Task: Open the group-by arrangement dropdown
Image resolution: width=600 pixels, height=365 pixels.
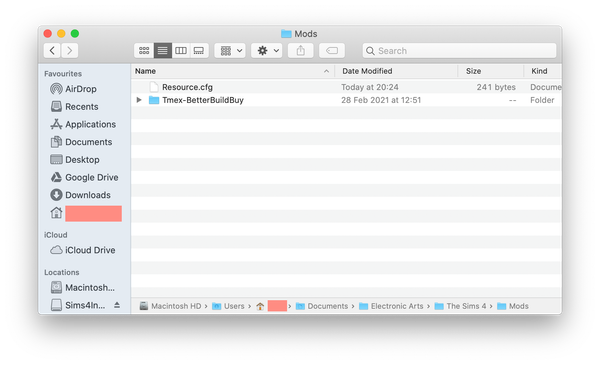Action: (x=230, y=51)
